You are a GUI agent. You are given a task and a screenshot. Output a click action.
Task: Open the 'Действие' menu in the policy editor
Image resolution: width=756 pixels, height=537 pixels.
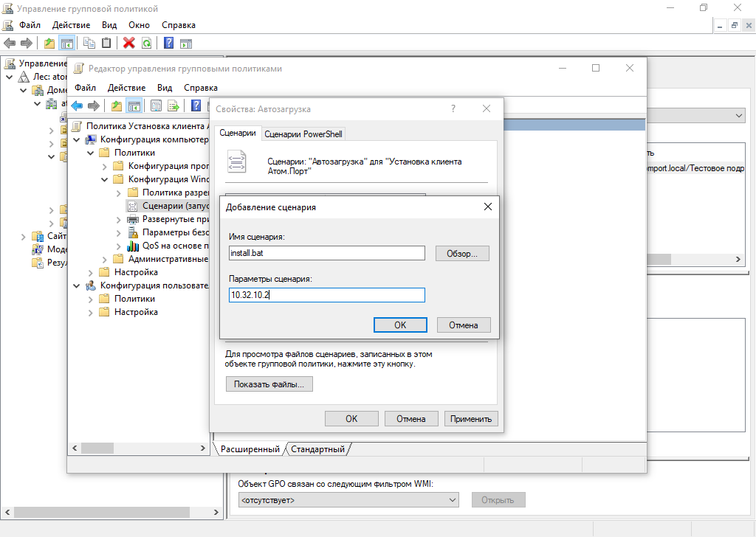[126, 88]
